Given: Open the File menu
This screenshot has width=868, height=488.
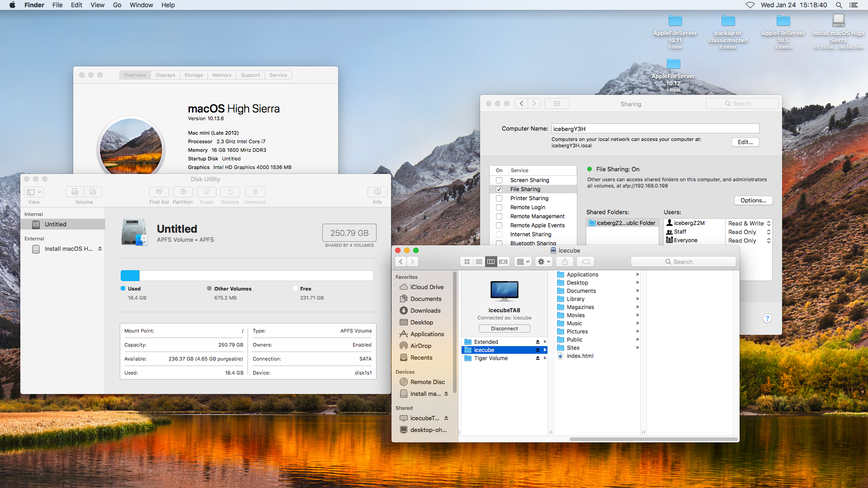Looking at the screenshot, I should click(57, 5).
